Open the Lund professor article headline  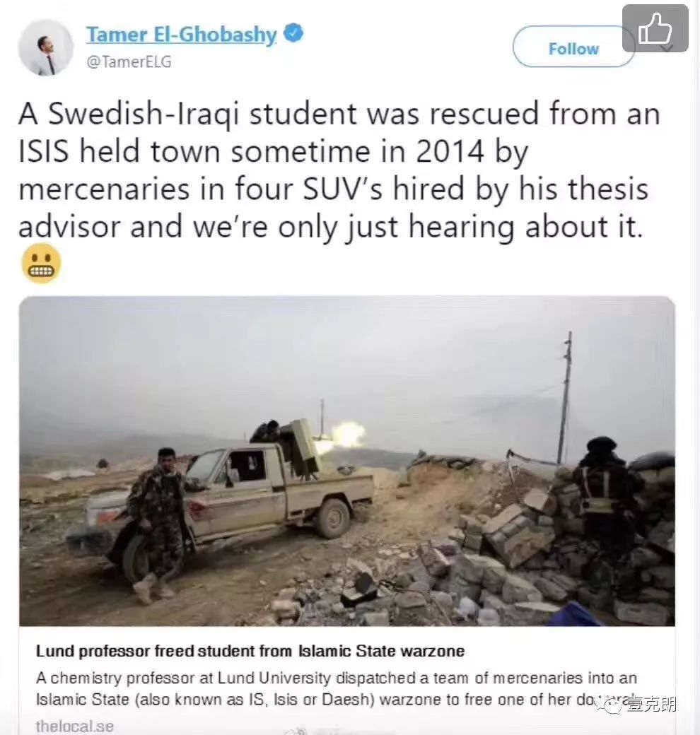click(250, 651)
